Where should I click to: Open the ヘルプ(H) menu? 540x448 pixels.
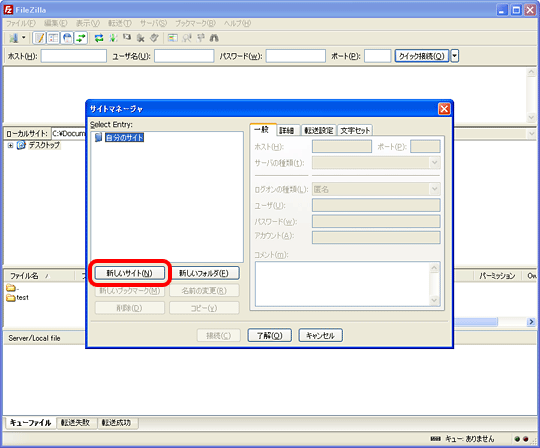[238, 23]
